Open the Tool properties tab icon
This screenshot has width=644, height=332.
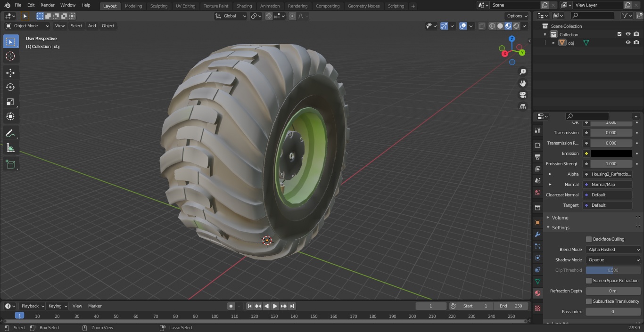point(537,130)
